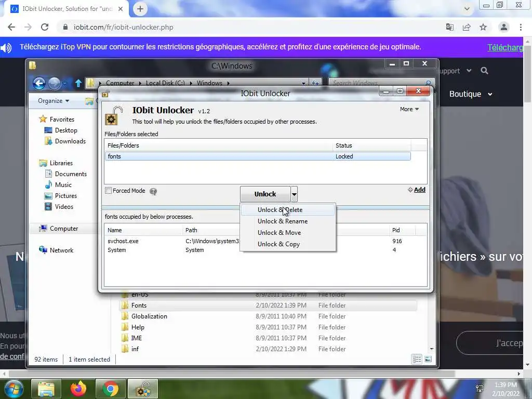
Task: Select the fonts row in Files/Folders list
Action: pyautogui.click(x=258, y=156)
